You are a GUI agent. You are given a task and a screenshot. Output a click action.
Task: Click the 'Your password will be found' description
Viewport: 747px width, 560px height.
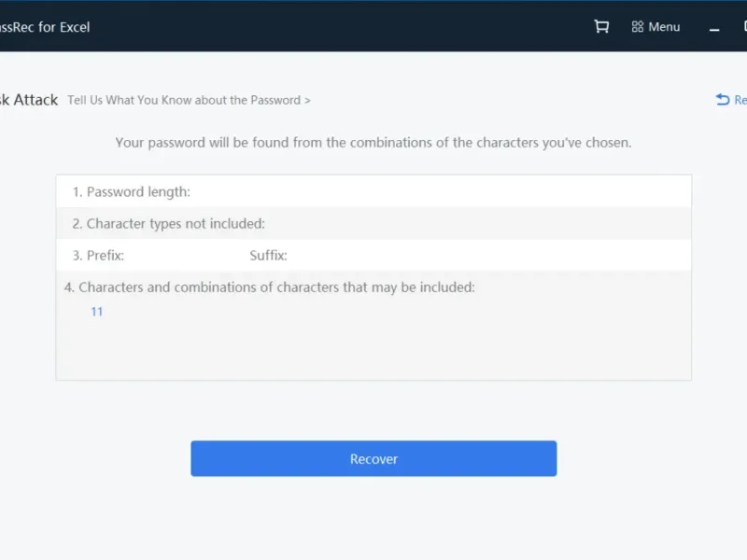coord(373,143)
